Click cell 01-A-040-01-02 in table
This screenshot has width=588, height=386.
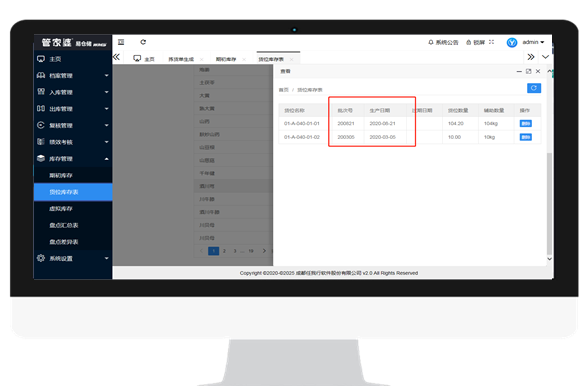[x=302, y=137]
